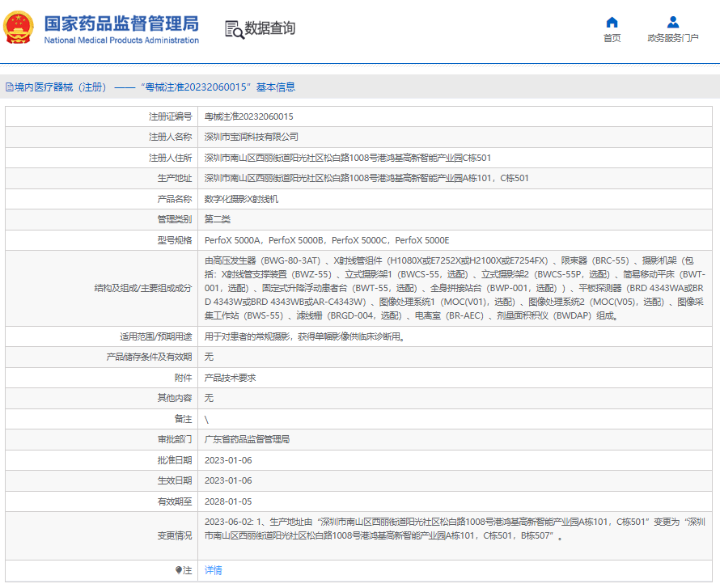Screen dimensions: 720x588
Task: Click the bulb icon beside 注
Action: click(179, 570)
